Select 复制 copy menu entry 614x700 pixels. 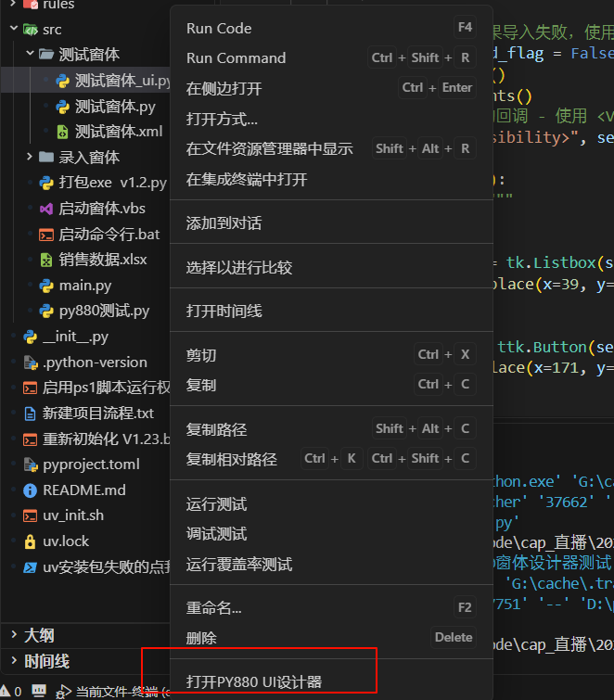[x=331, y=385]
